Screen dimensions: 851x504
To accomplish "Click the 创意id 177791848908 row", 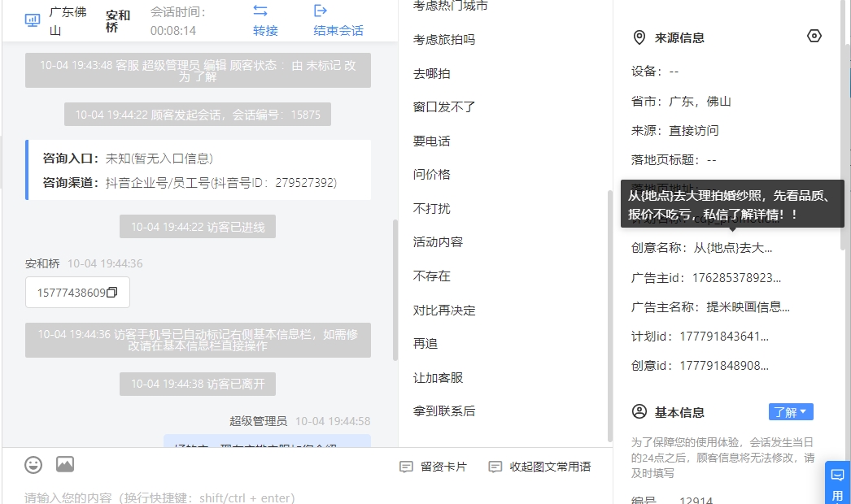I will coord(700,366).
